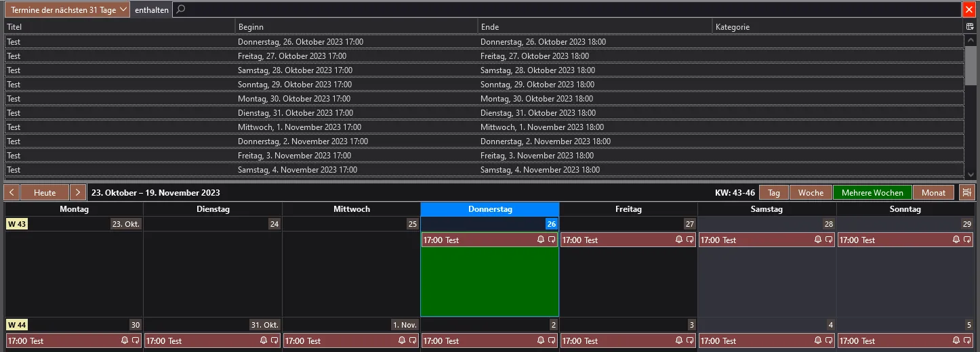This screenshot has width=980, height=352.
Task: Select the W 44 week label
Action: [16, 325]
